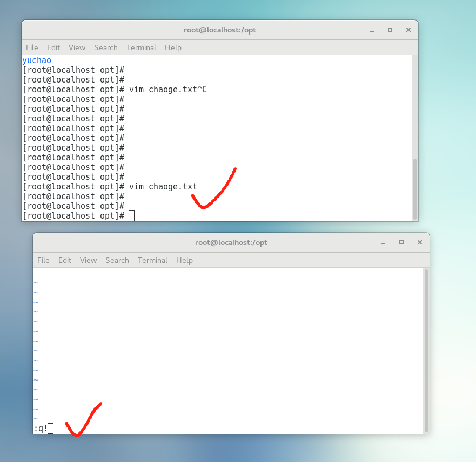Open File menu in the vim terminal window
The image size is (476, 462).
(x=43, y=260)
